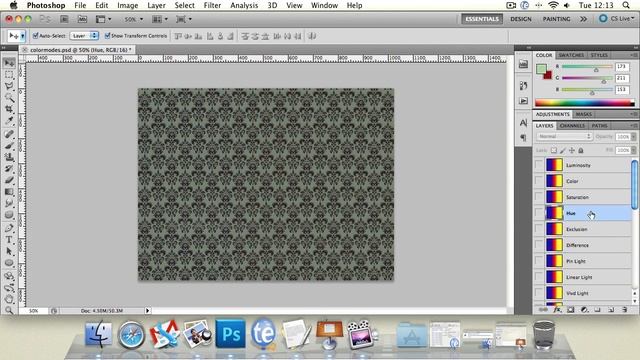
Task: Select the Quick Selection tool
Action: point(9,98)
